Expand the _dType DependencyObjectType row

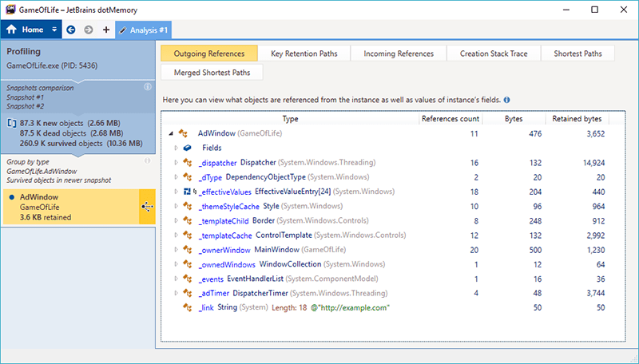(x=176, y=177)
